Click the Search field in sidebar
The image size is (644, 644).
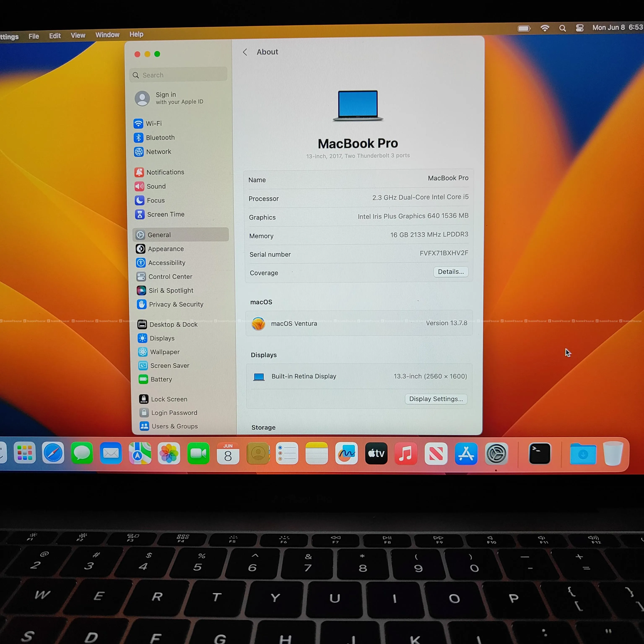(x=178, y=75)
